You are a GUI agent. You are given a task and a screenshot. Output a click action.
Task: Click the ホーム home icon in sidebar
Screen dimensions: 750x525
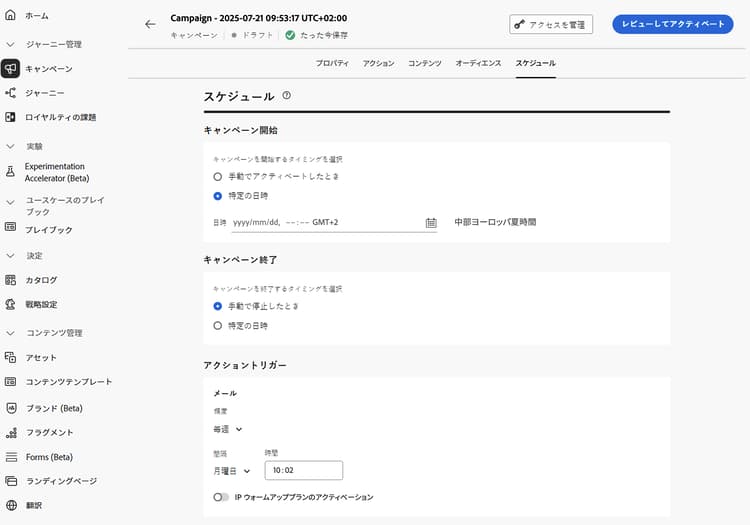[11, 16]
